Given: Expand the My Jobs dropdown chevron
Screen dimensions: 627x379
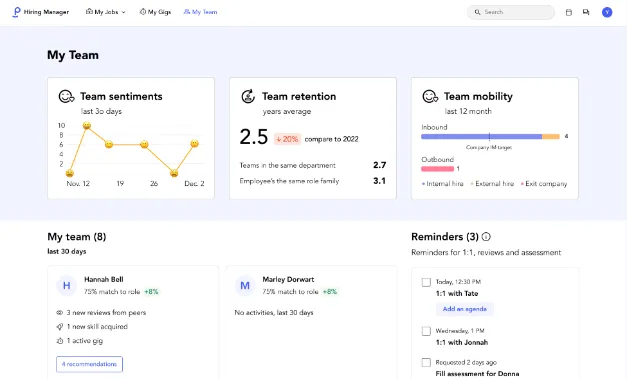Looking at the screenshot, I should click(x=124, y=12).
